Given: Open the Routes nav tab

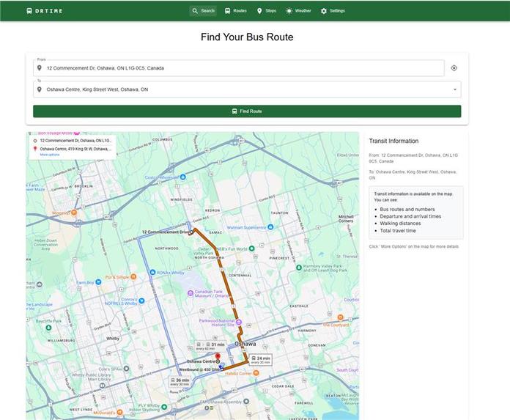Looking at the screenshot, I should [x=236, y=11].
